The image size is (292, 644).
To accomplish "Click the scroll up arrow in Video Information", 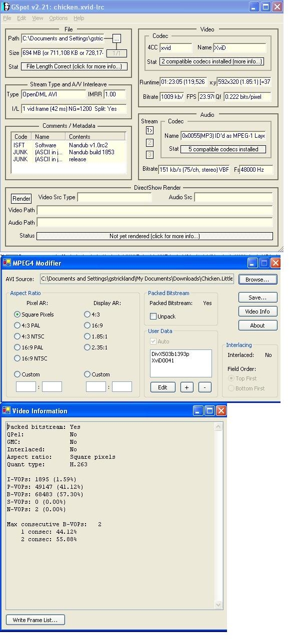I will (x=218, y=427).
